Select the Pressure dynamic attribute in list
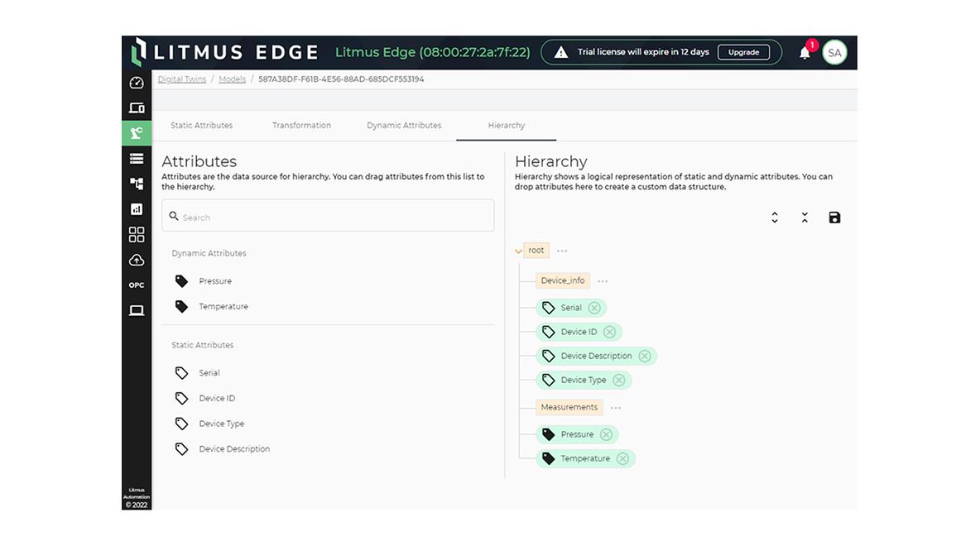 [x=215, y=281]
